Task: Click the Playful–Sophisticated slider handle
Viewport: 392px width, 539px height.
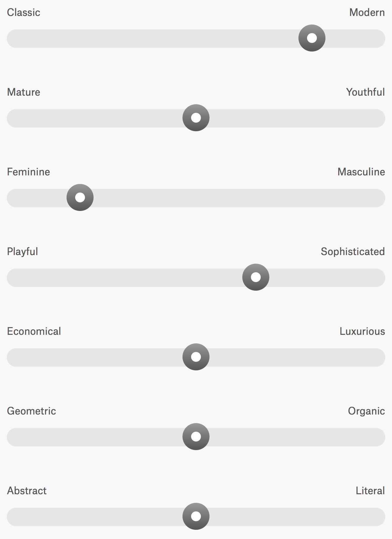Action: 256,277
